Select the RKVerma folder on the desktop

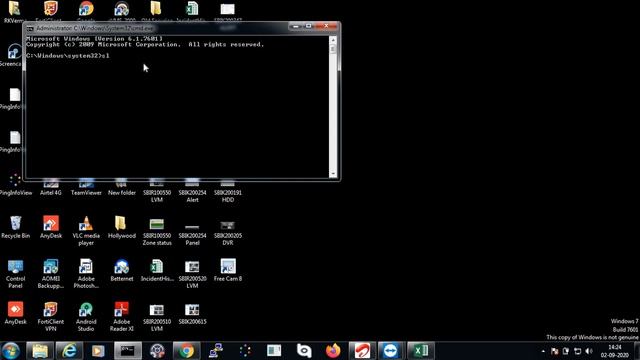coord(15,12)
